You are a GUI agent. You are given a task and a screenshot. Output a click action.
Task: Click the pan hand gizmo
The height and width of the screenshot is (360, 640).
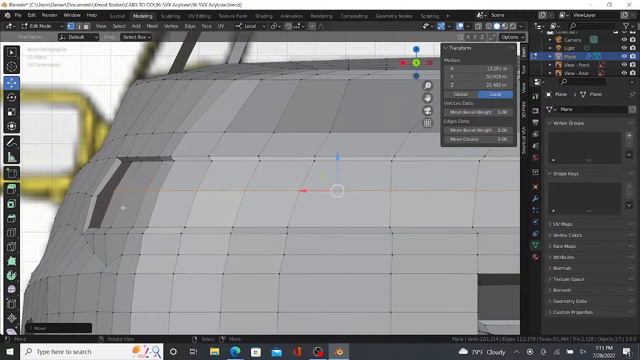[x=427, y=98]
